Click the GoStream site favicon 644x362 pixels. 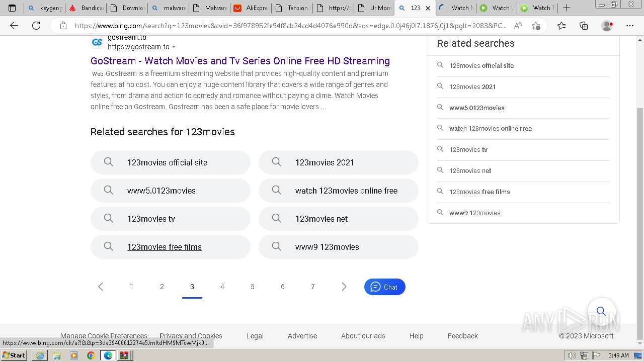point(97,42)
